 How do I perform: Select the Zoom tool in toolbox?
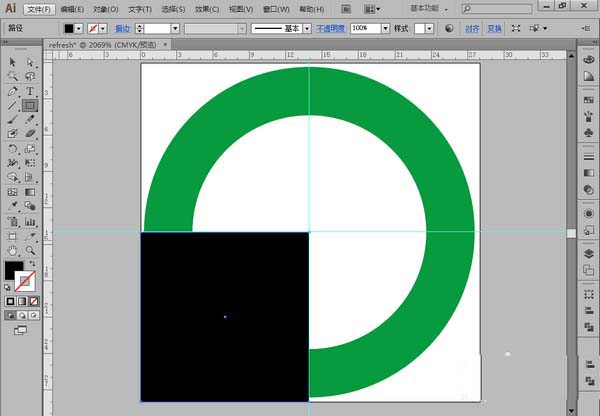point(30,251)
